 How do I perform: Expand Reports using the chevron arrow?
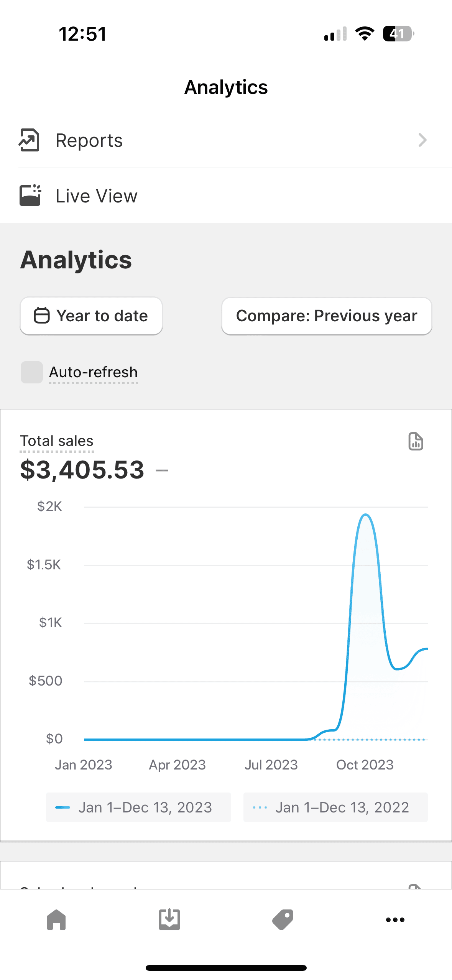coord(422,140)
